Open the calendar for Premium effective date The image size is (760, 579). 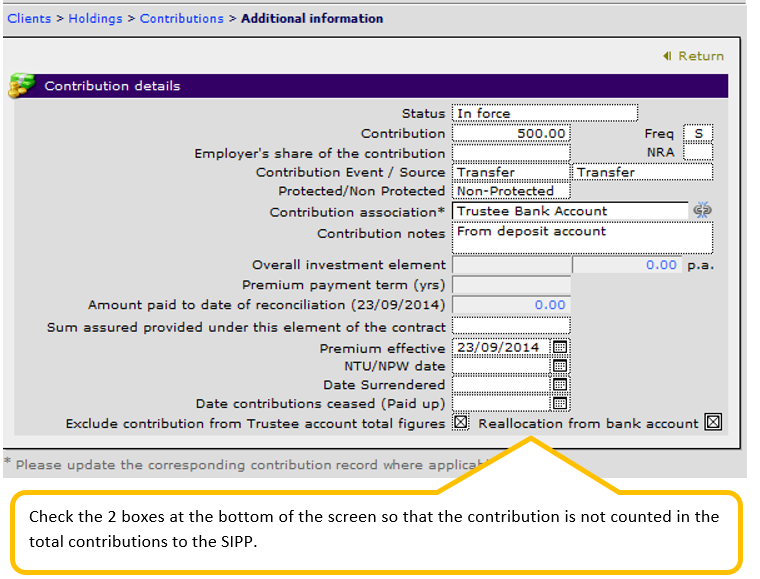pyautogui.click(x=560, y=347)
